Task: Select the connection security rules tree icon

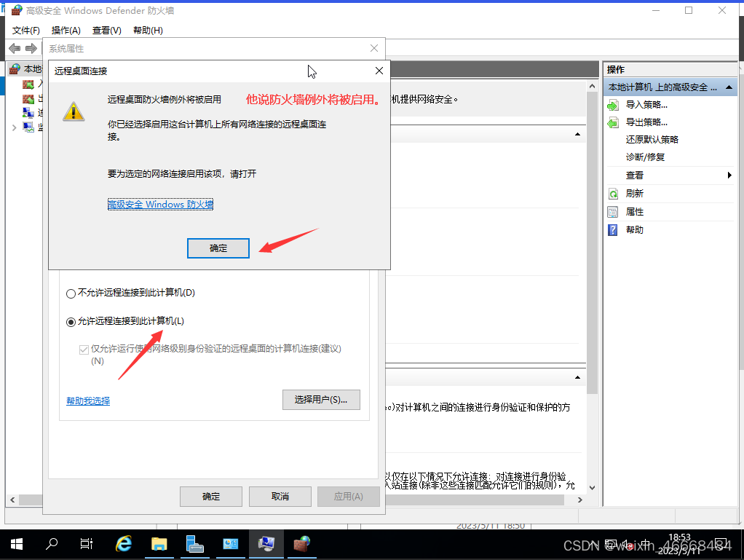Action: (x=28, y=113)
